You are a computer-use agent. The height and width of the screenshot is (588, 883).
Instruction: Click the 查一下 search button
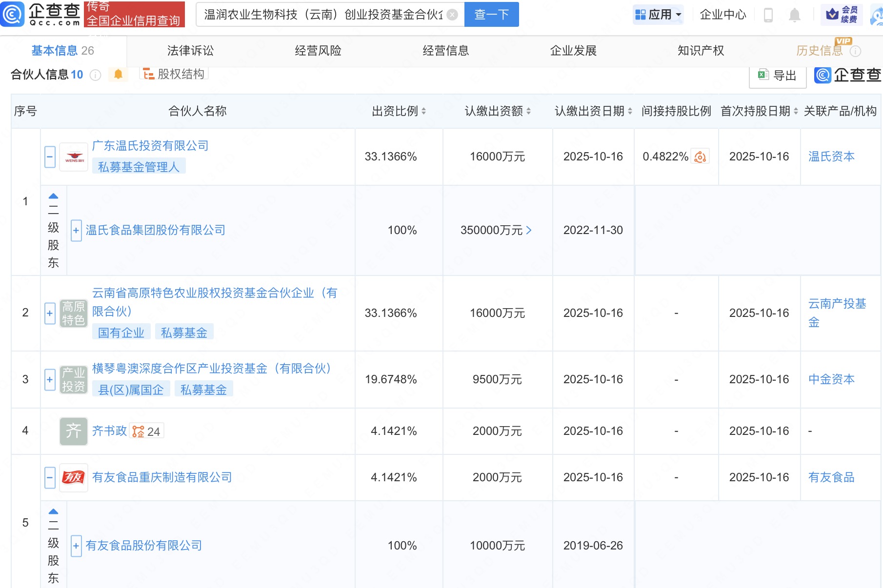pos(491,15)
